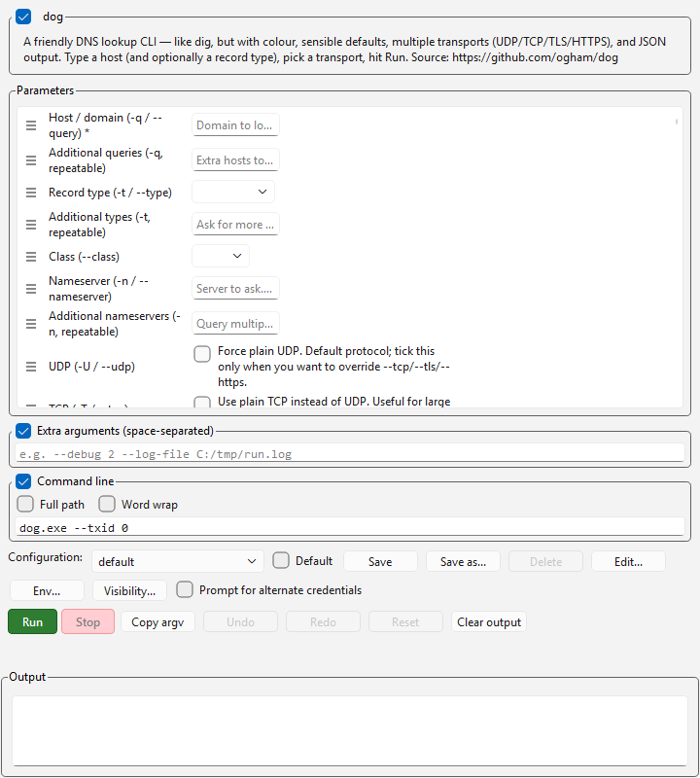Focus the Nameserver input field

coord(235,288)
